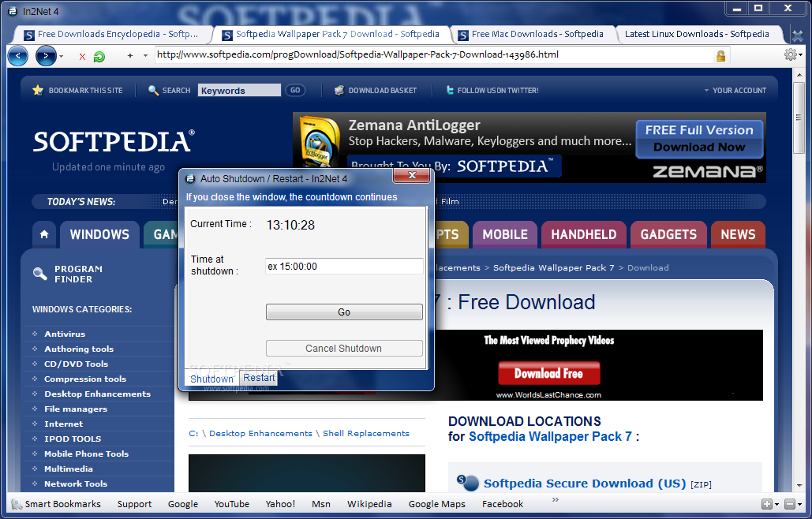Click zoom out minus icon in status bar
Viewport: 812px width, 519px height.
[x=789, y=504]
